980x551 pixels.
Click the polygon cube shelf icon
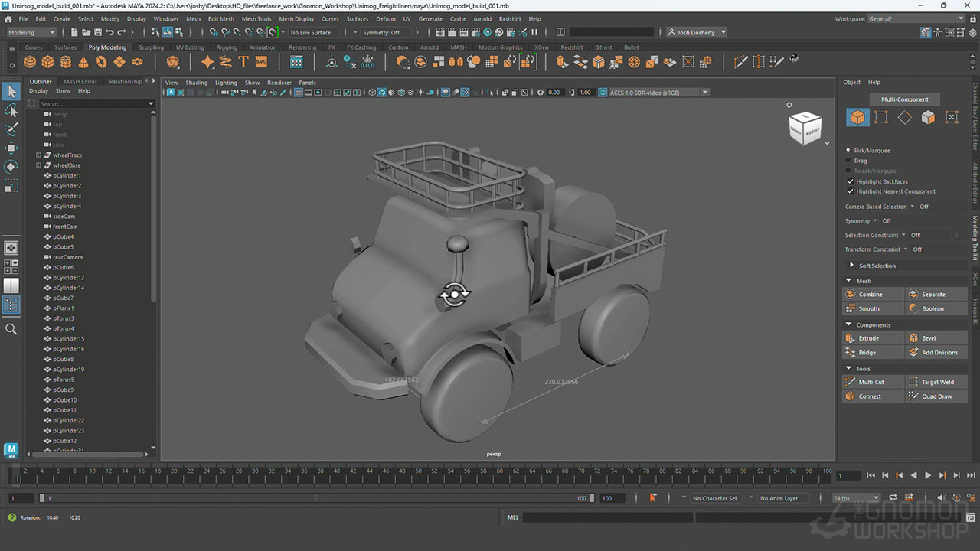(x=48, y=62)
